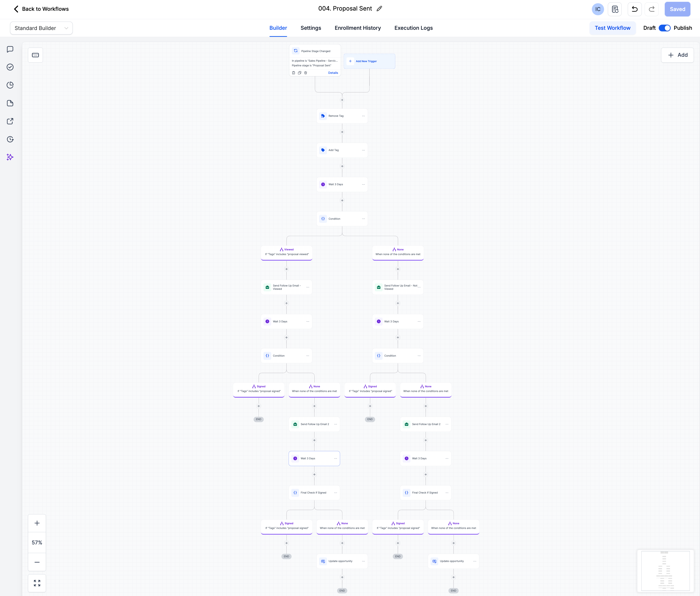
Task: Click the zoom out minus control
Action: point(37,562)
